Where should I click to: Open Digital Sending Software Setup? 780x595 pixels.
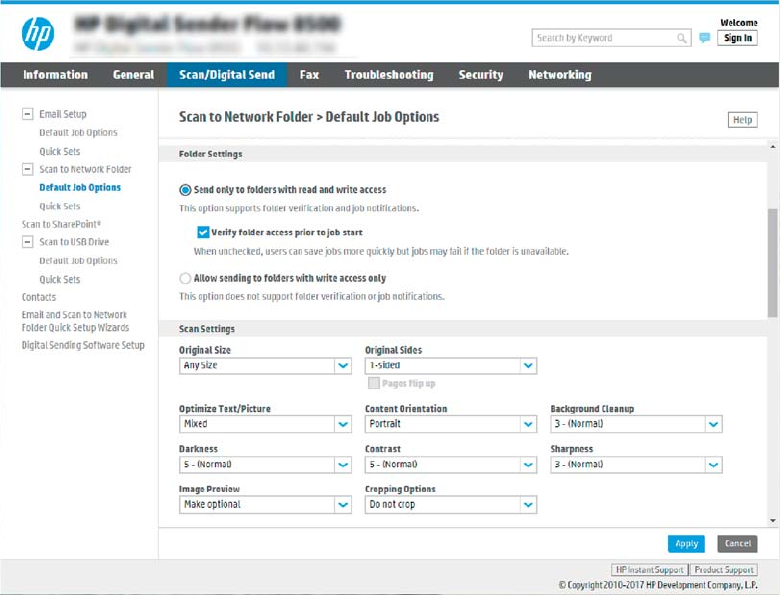click(83, 345)
